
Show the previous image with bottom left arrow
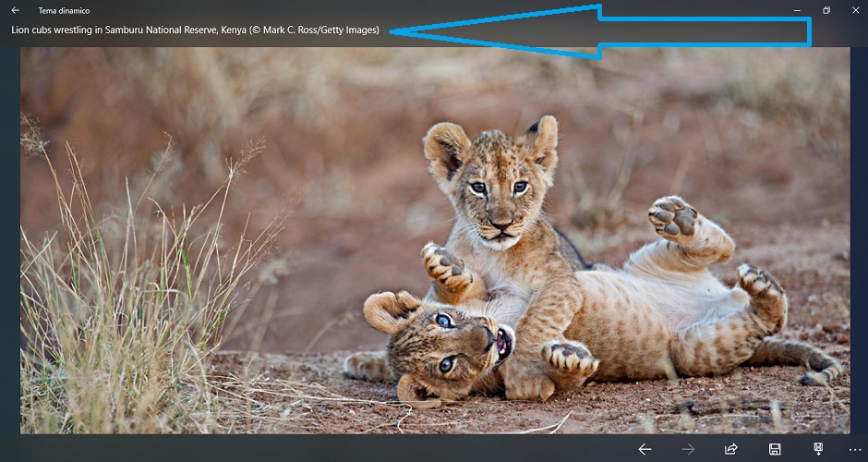click(x=645, y=449)
